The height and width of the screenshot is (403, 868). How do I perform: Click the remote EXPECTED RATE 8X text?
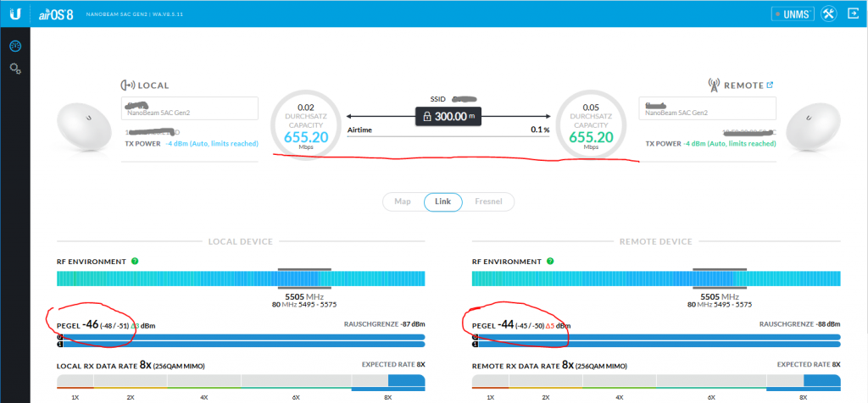coord(809,364)
